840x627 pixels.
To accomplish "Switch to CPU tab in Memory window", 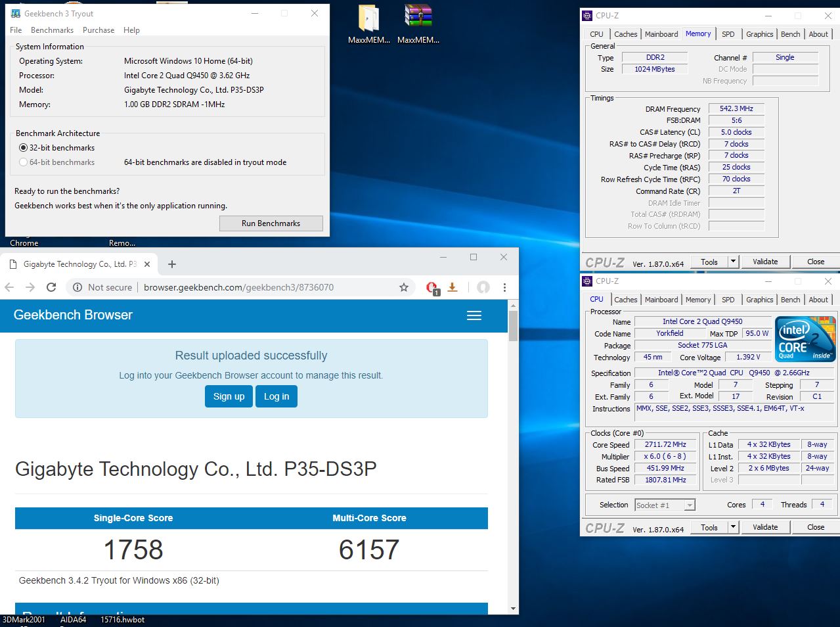I will coord(596,34).
